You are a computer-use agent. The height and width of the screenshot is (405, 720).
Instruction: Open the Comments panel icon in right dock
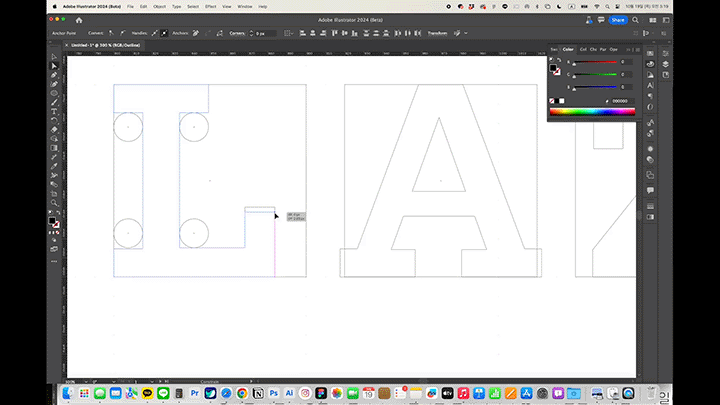[x=650, y=190]
